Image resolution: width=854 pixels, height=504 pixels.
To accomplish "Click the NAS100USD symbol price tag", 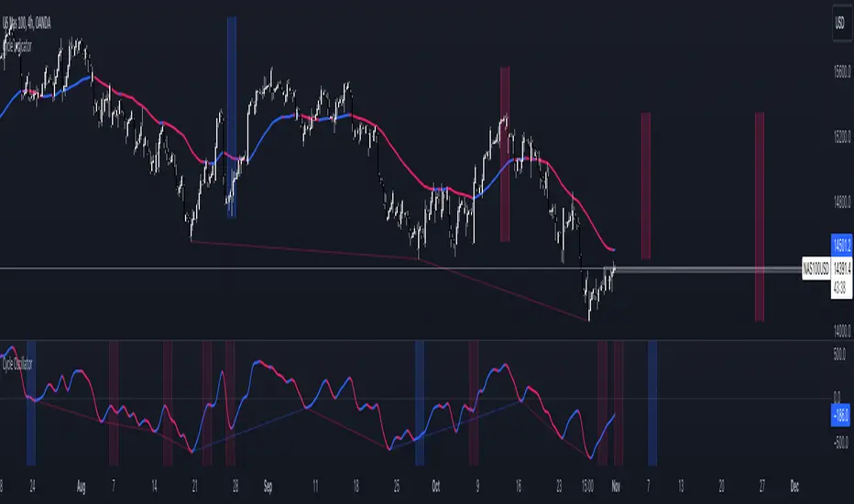I will (x=816, y=268).
